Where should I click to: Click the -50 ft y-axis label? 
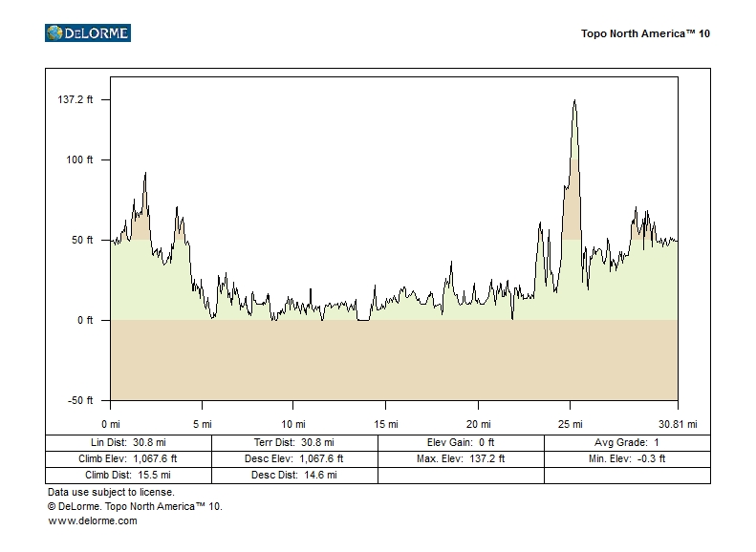[x=78, y=400]
